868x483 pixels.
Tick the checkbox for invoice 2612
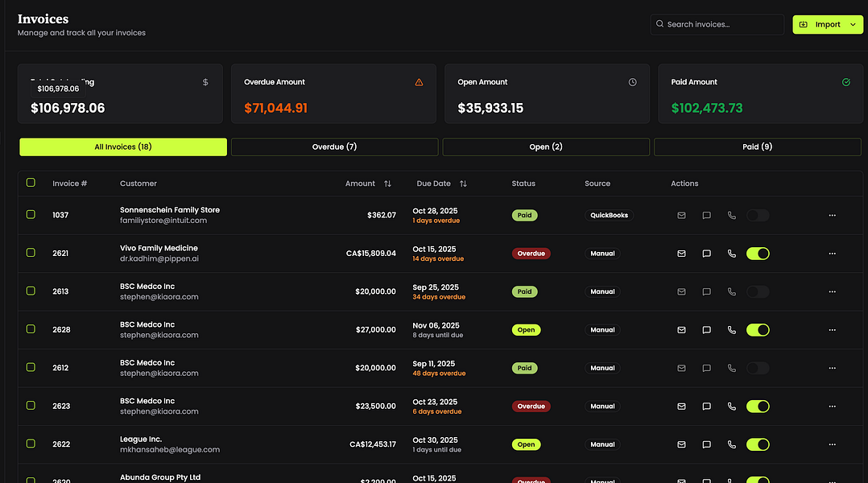click(x=31, y=367)
